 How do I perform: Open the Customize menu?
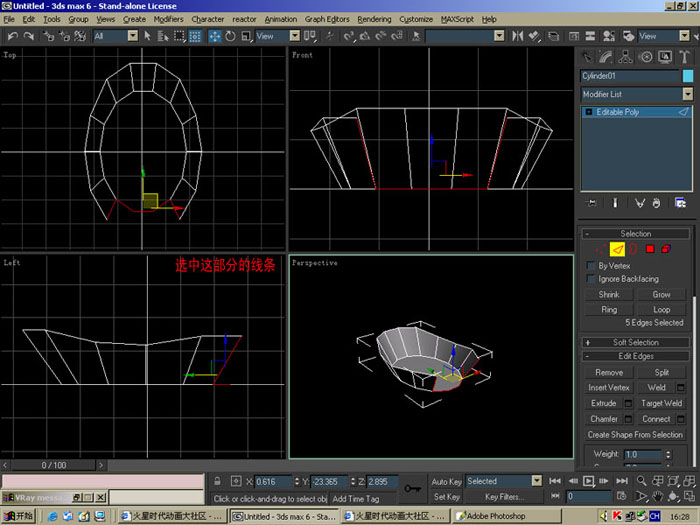tap(416, 19)
